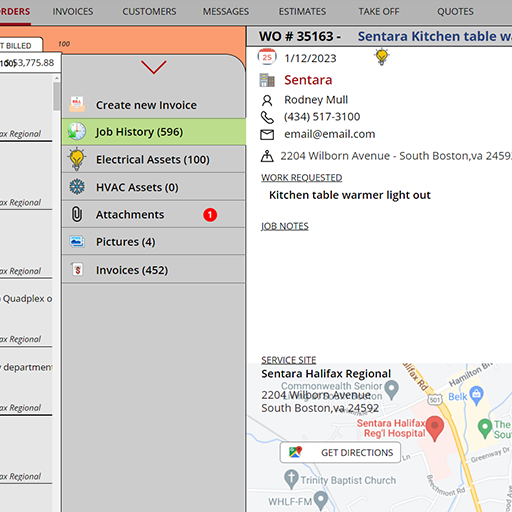Open the Take Off tab
The image size is (512, 512).
[379, 12]
